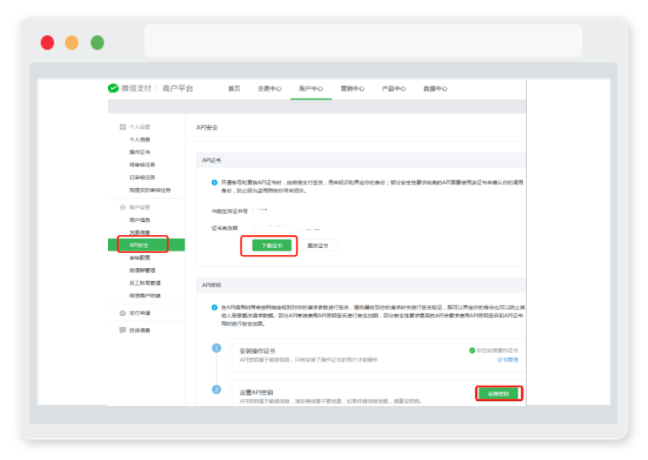Click the 账户设置 gear icon in sidebar
Screen dimensions: 648x460
[x=122, y=207]
